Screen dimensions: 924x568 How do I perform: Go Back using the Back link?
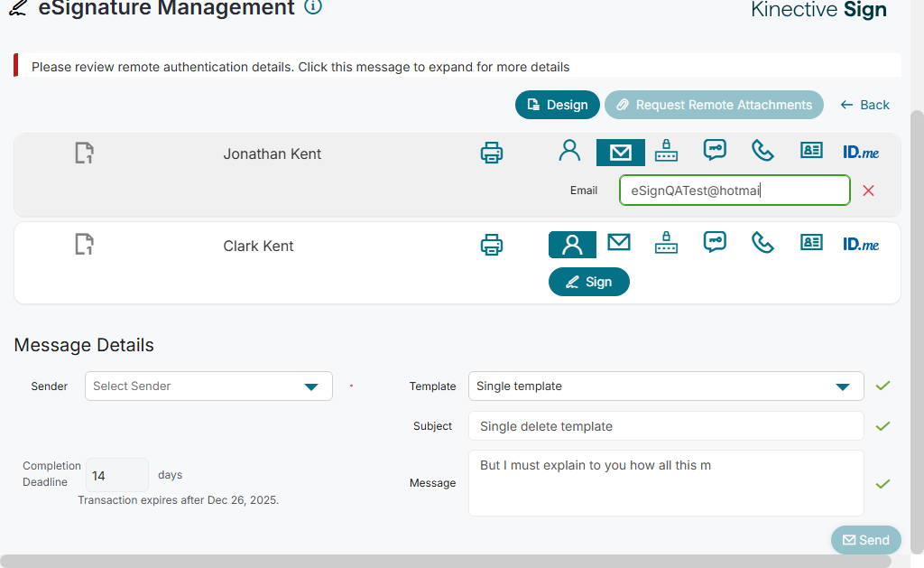tap(864, 105)
